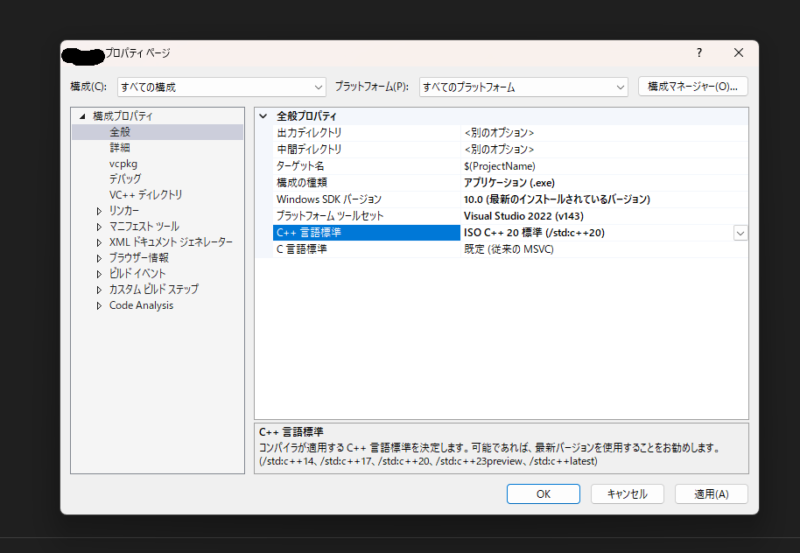Select デバッグ in the property tree
This screenshot has width=800, height=553.
click(x=125, y=179)
